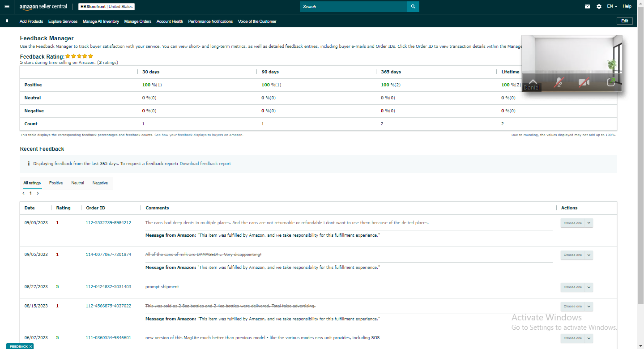Screen dimensions: 644x349
Task: Open the hamburger navigation menu
Action: tap(7, 7)
